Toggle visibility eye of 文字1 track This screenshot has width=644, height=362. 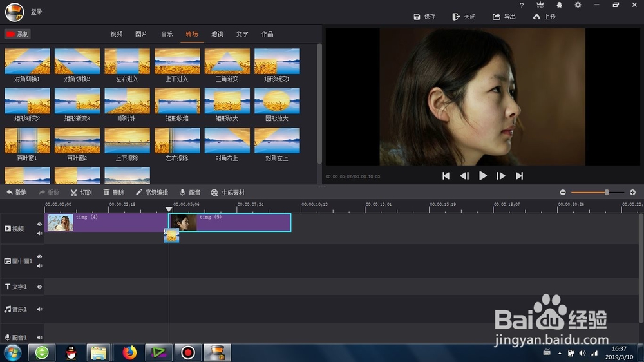39,287
